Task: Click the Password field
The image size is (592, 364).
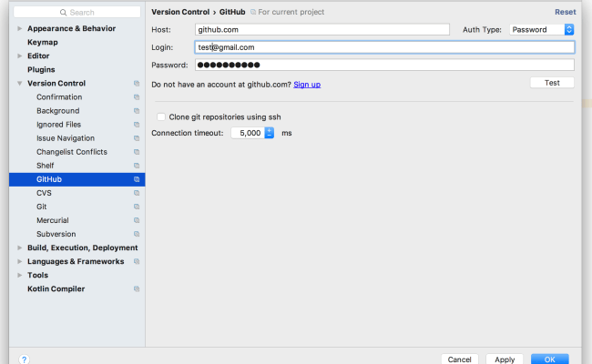Action: point(384,65)
